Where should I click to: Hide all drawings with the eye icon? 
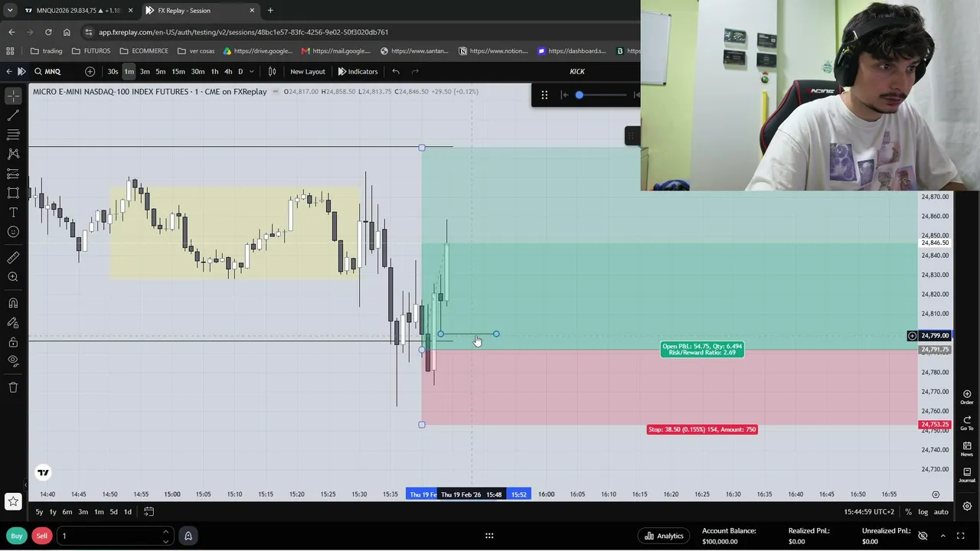tap(13, 360)
